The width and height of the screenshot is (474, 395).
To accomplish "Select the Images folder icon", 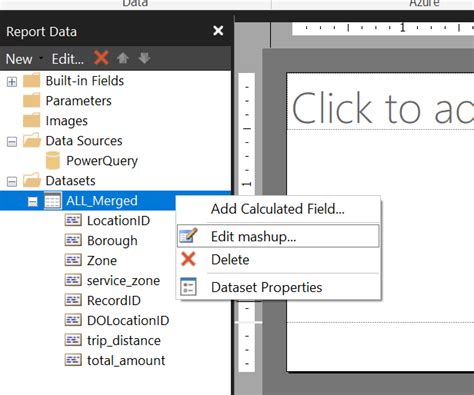I will coord(32,120).
